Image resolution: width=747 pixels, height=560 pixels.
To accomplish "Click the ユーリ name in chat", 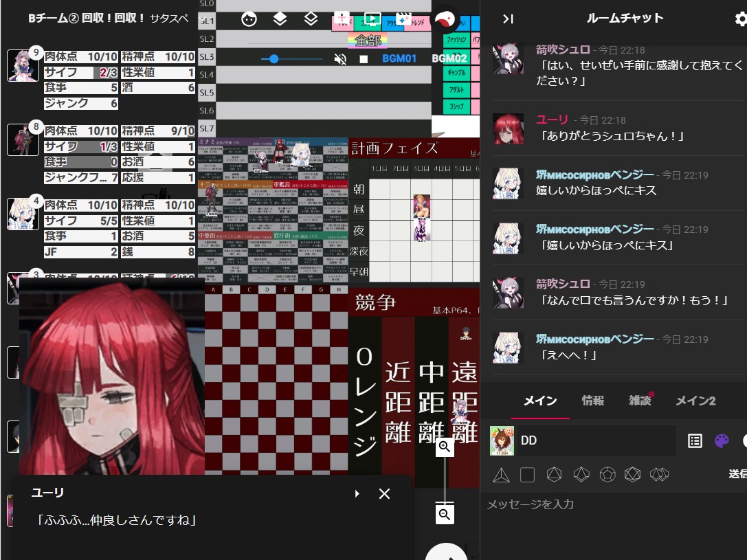I will click(552, 120).
